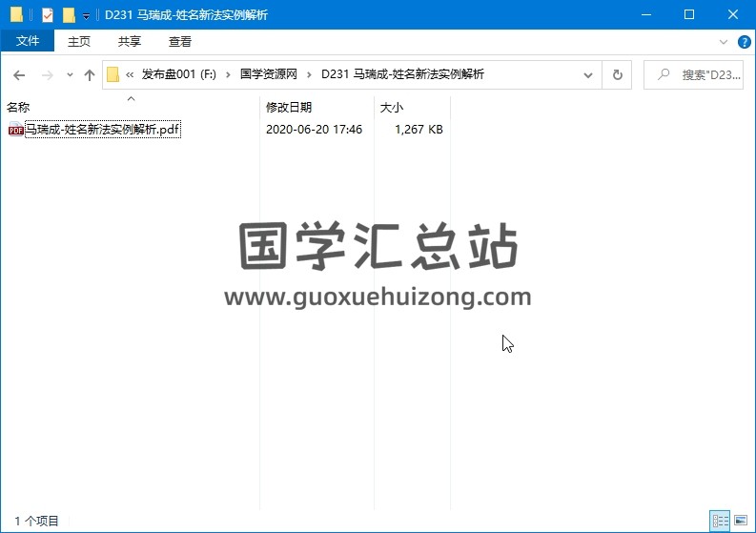Click the Forward navigation arrow
Image resolution: width=756 pixels, height=533 pixels.
(x=48, y=75)
